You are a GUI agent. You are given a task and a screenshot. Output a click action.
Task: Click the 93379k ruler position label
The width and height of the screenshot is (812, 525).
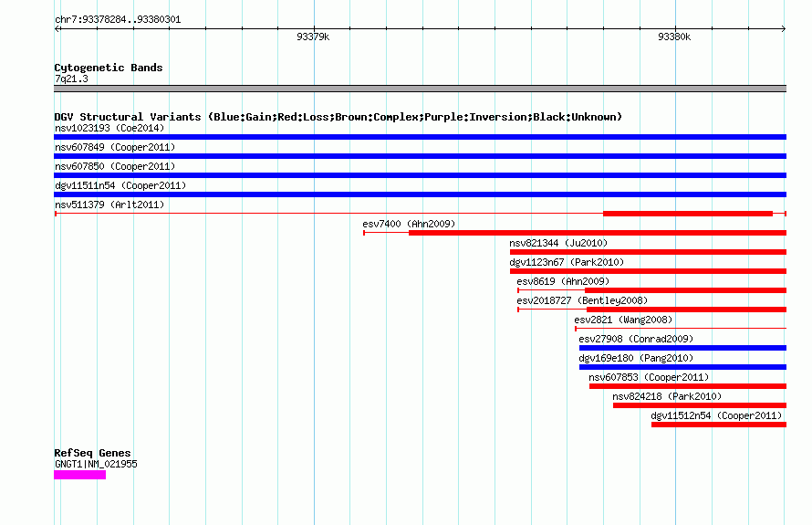tap(313, 37)
